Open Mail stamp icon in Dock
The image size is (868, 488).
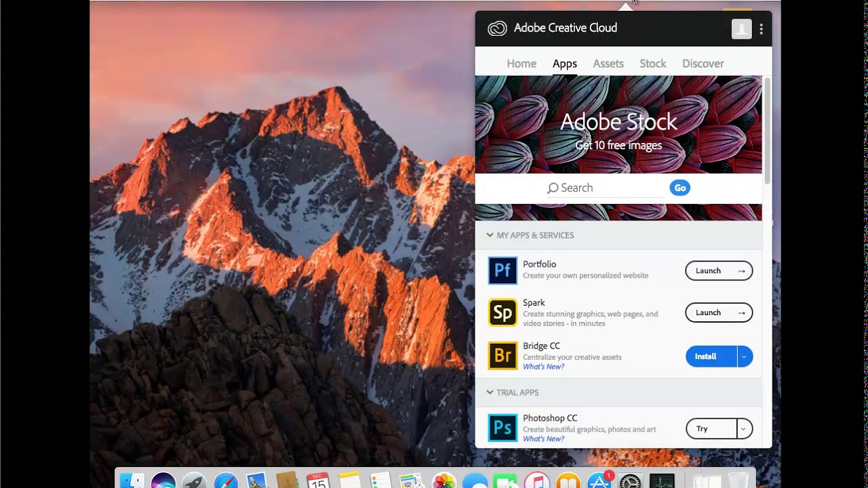coord(256,481)
